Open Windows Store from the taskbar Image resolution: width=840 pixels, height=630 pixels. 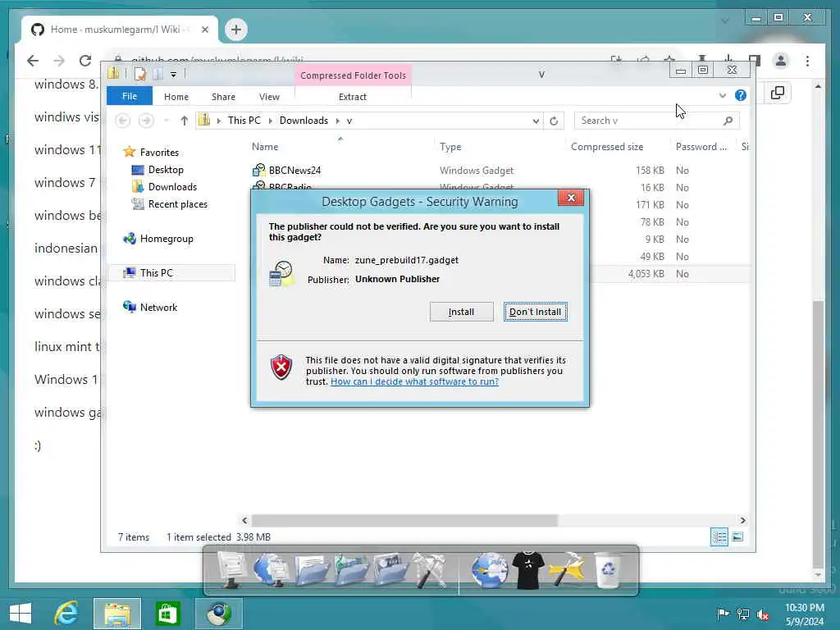pyautogui.click(x=167, y=614)
